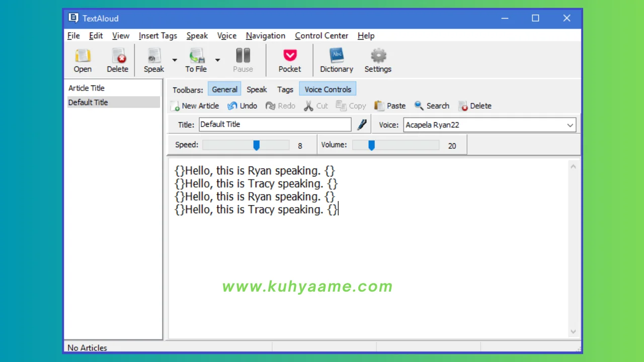
Task: Toggle the Tags toolbar visibility
Action: (x=285, y=89)
